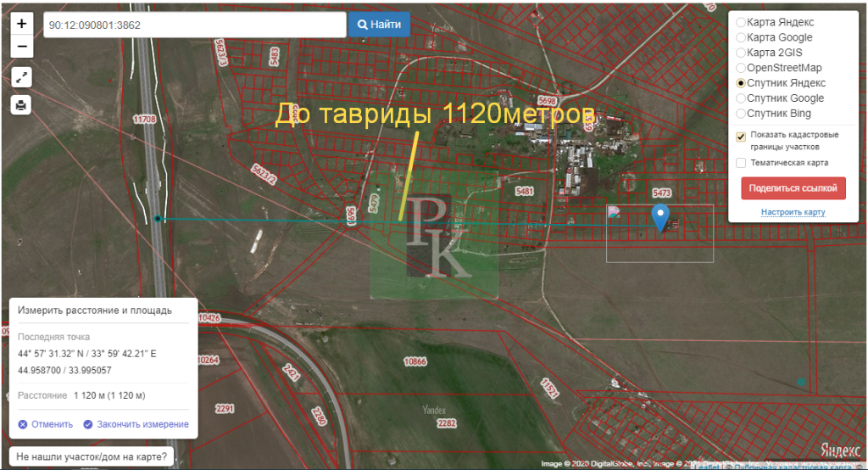The image size is (868, 470).
Task: Choose OpenStreetMap base layer
Action: [x=741, y=68]
